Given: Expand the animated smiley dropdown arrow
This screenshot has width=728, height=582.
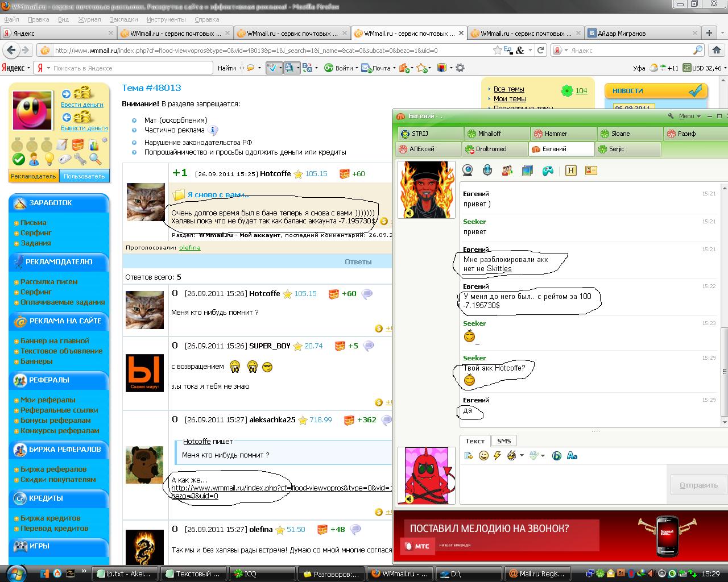Looking at the screenshot, I should click(522, 456).
